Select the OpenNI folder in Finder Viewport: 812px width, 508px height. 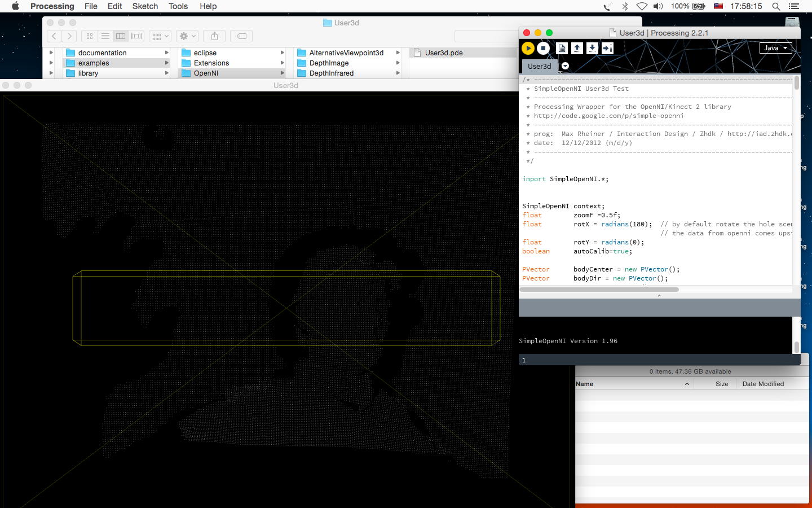(x=232, y=73)
